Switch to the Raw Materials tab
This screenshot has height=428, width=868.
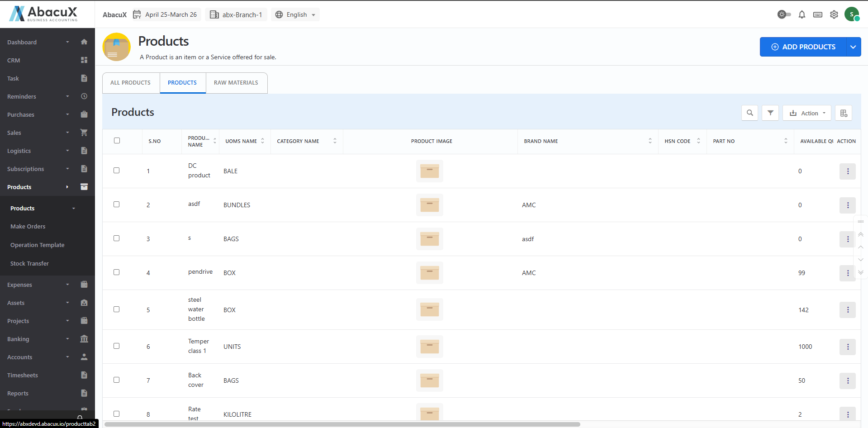236,83
